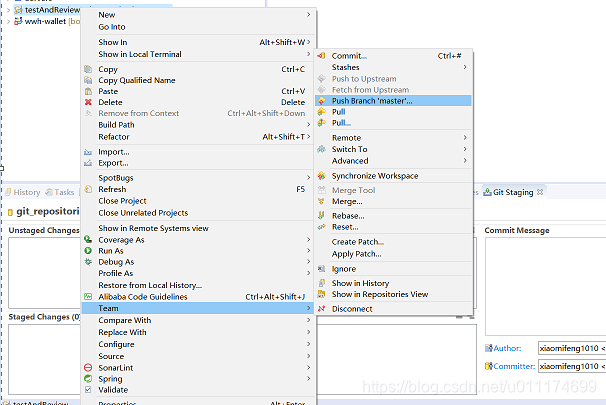Expand the Remote submenu
Viewport: 606px width, 405px height.
point(394,138)
